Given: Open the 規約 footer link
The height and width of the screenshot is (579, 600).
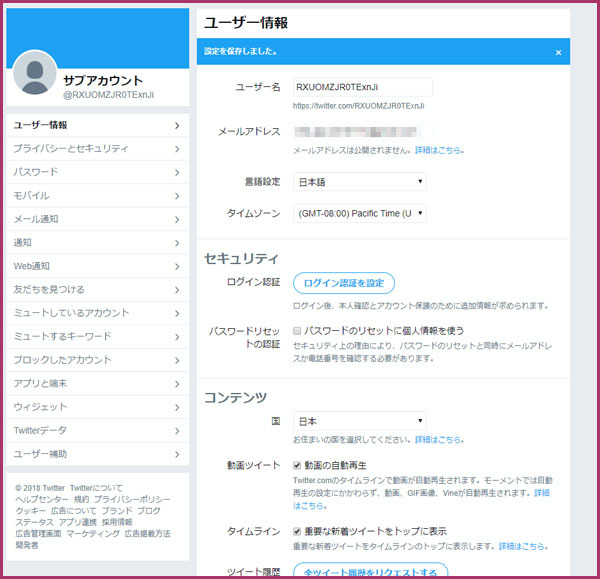Looking at the screenshot, I should pyautogui.click(x=81, y=499).
